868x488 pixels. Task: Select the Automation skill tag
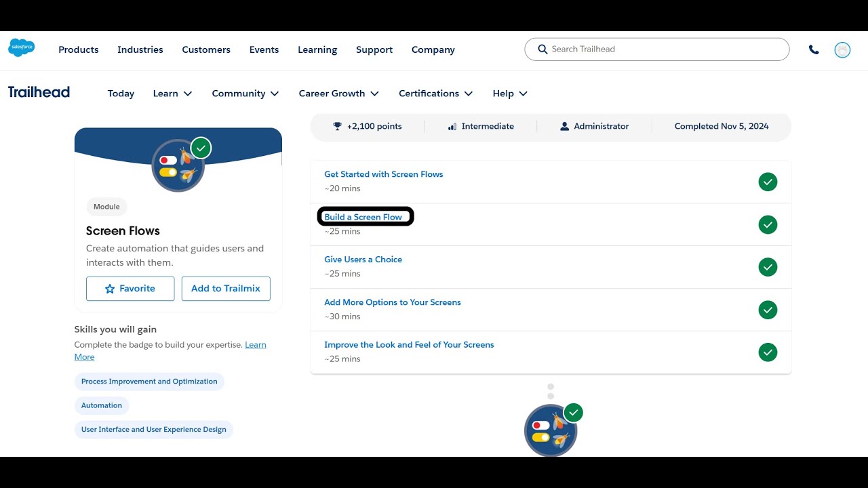[102, 405]
